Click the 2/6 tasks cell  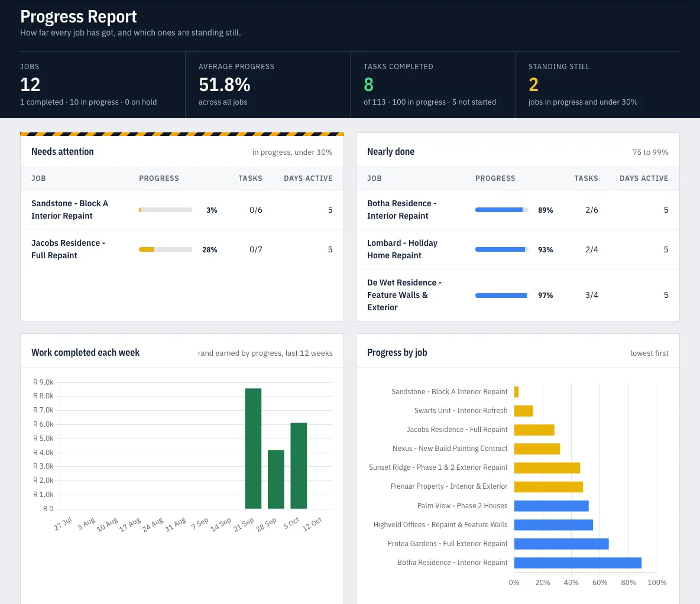point(592,210)
